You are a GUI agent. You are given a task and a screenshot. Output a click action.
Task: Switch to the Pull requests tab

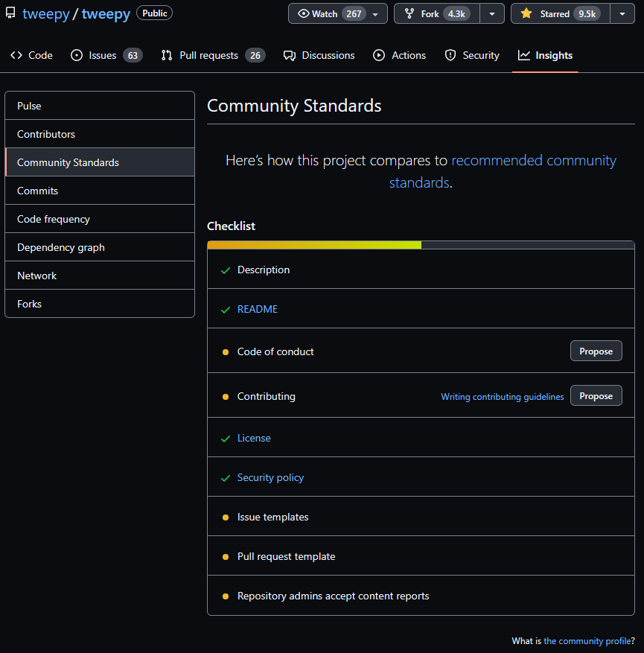pos(207,54)
